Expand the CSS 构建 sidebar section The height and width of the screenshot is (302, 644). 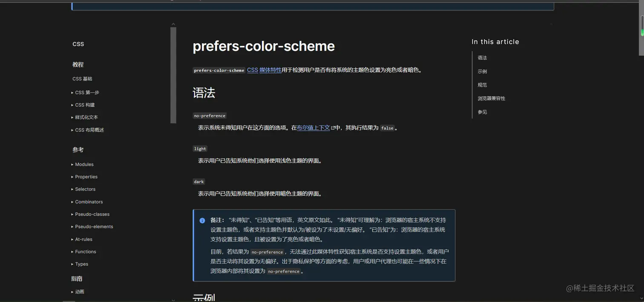click(83, 105)
